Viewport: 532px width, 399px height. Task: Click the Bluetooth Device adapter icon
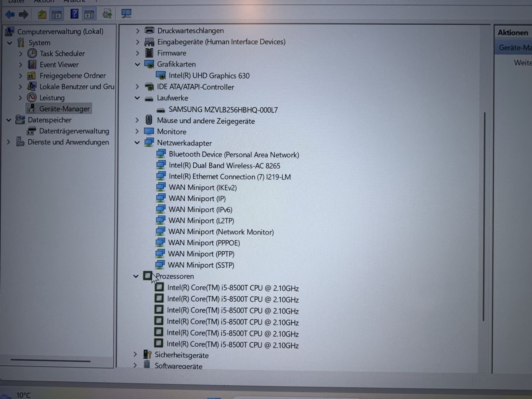(x=161, y=154)
